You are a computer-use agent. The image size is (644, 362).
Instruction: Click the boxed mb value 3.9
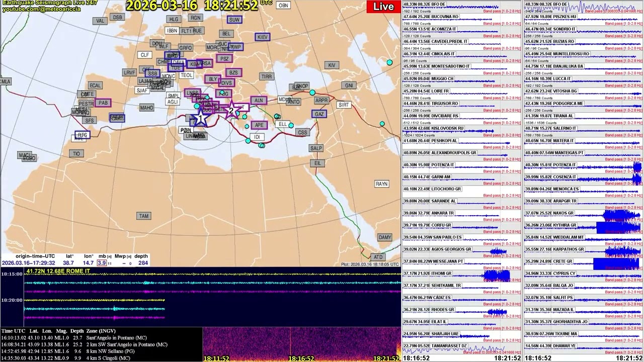tap(102, 263)
